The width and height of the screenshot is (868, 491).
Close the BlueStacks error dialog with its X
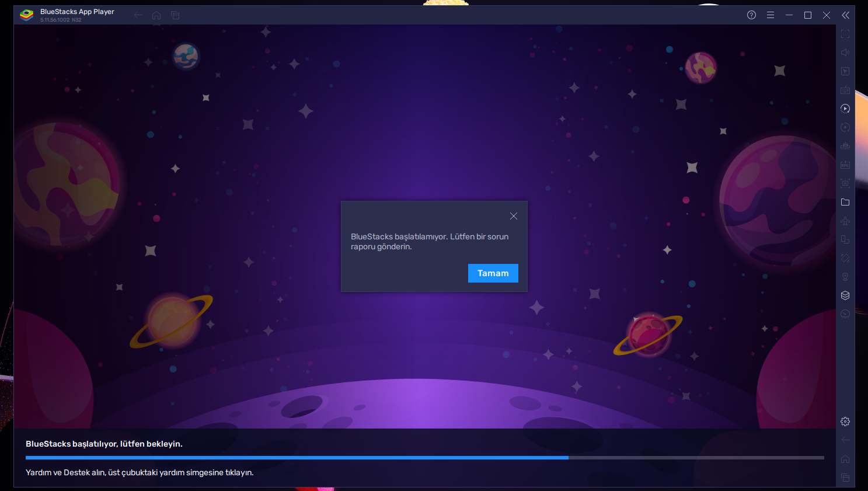pyautogui.click(x=514, y=216)
